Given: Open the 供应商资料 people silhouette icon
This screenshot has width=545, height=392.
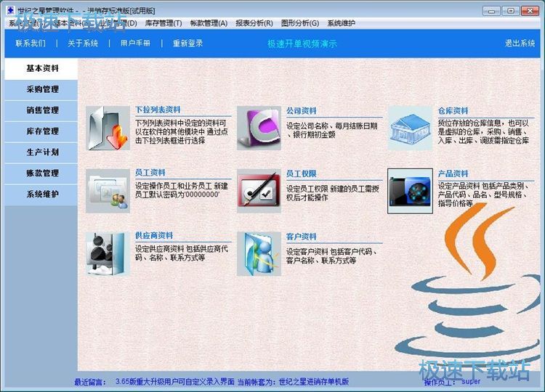Looking at the screenshot, I should pos(108,254).
